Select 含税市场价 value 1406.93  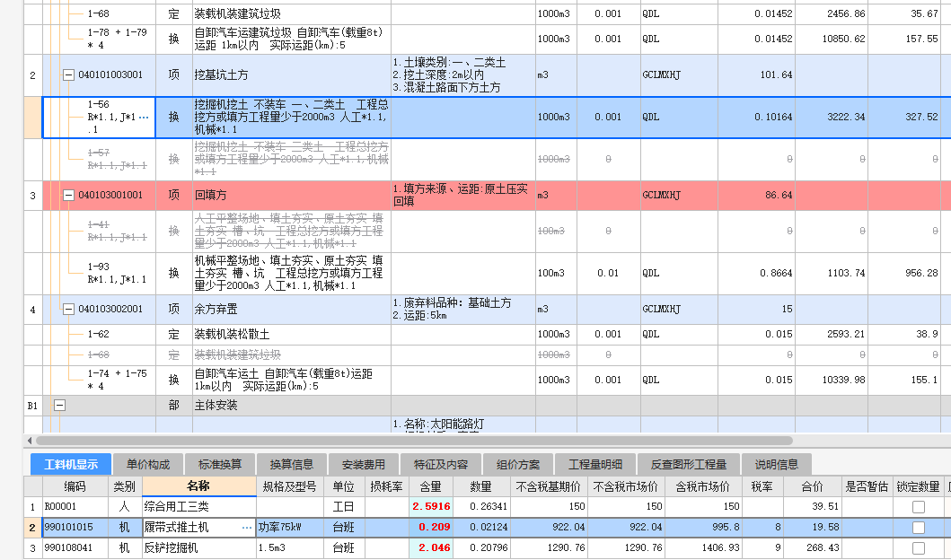tap(703, 547)
